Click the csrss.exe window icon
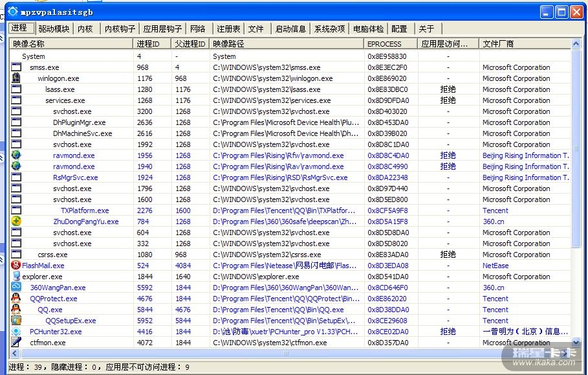The height and width of the screenshot is (375, 588). (x=16, y=254)
